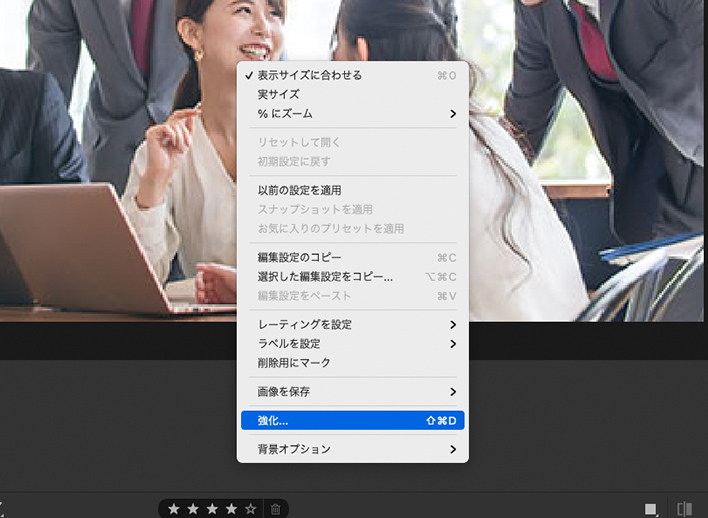
Task: Open the % にズーム submenu
Action: tap(353, 114)
